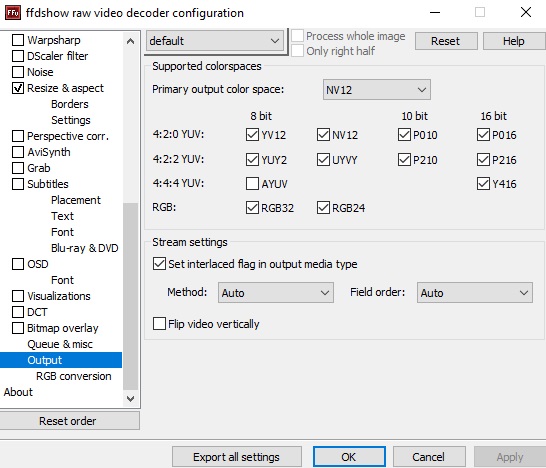This screenshot has height=468, width=546.
Task: Uncheck the NV12 colorspace checkbox
Action: 323,134
